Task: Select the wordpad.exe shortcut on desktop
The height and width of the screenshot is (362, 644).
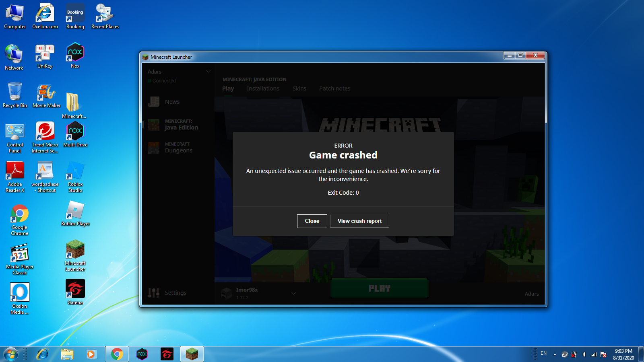Action: coord(45,177)
